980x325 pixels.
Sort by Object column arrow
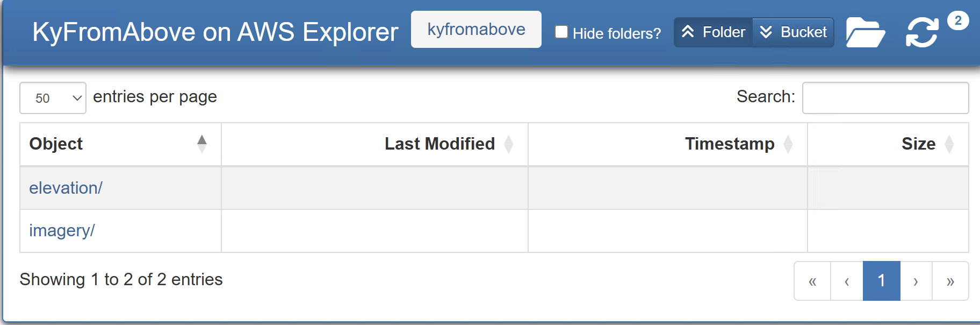[202, 144]
